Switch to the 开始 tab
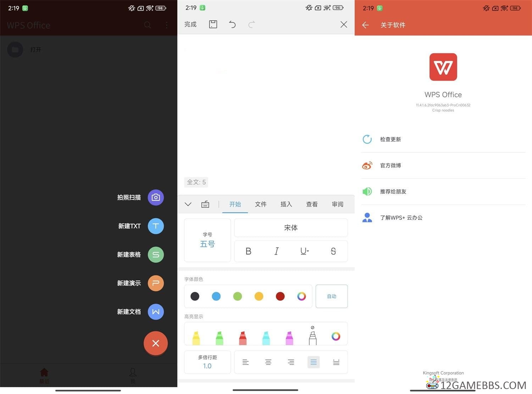The width and height of the screenshot is (532, 394). [235, 204]
